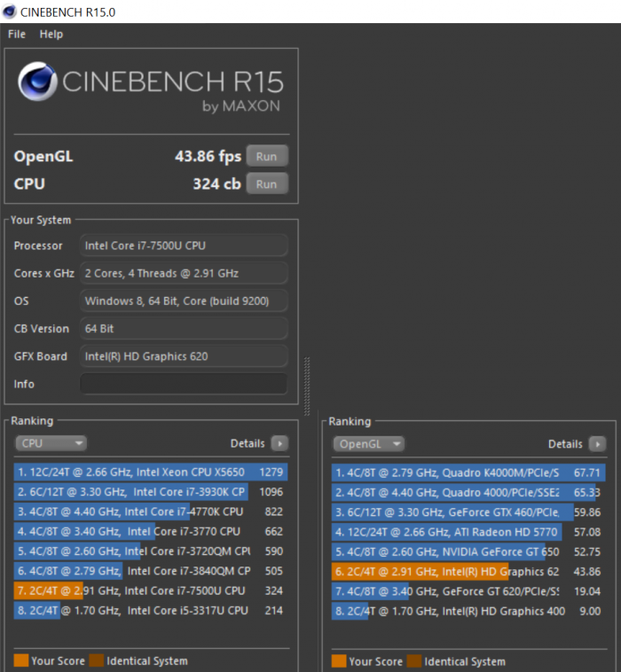Open the CPU ranking dropdown

click(51, 443)
